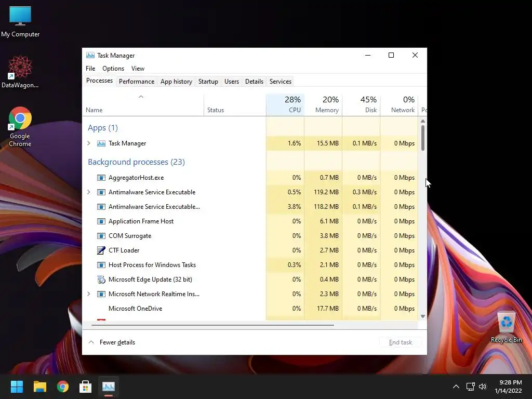Show hidden system tray icons
The image size is (532, 399).
coord(456,387)
